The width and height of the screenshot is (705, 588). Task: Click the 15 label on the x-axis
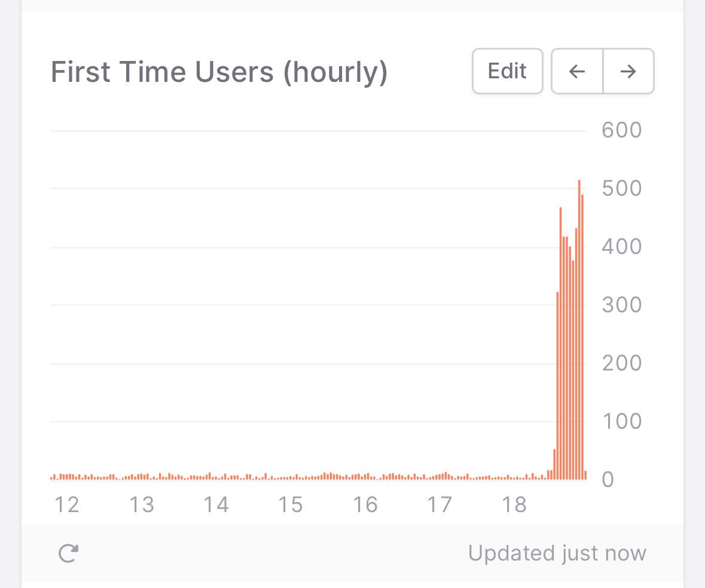291,505
